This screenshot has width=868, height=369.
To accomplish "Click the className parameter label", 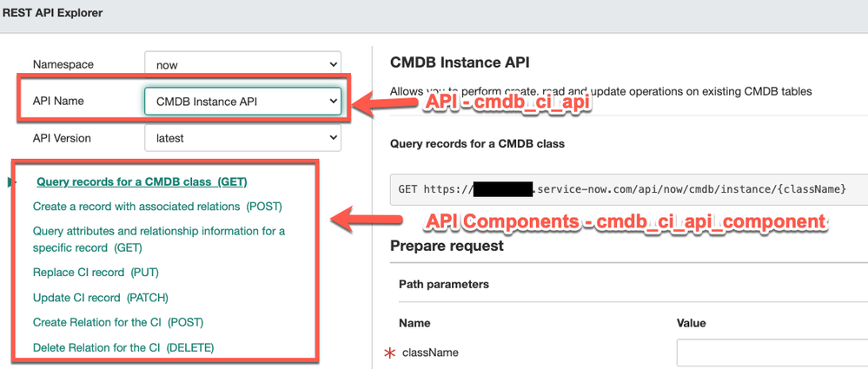I will [x=430, y=353].
